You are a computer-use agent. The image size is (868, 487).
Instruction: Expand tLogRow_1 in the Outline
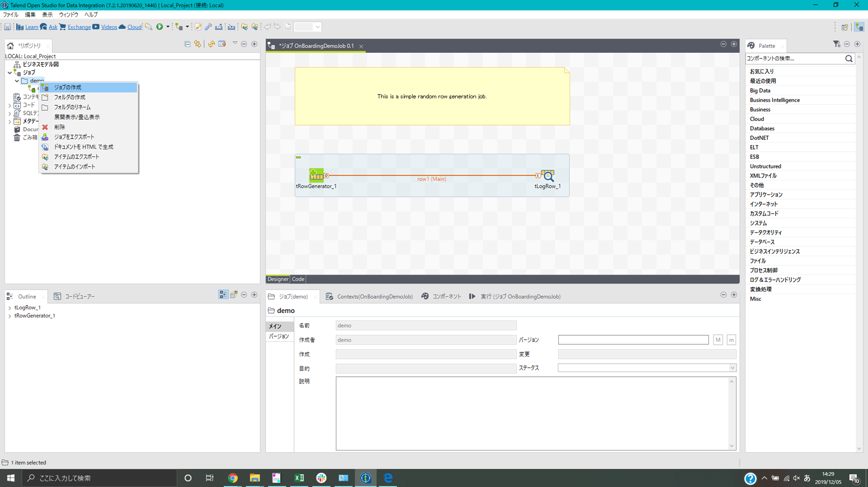point(9,308)
